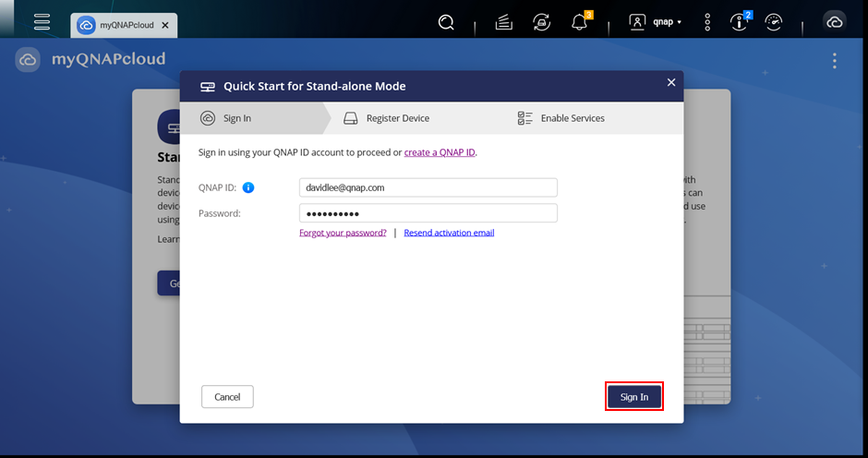868x458 pixels.
Task: Open the create a QNAP ID link
Action: point(440,152)
